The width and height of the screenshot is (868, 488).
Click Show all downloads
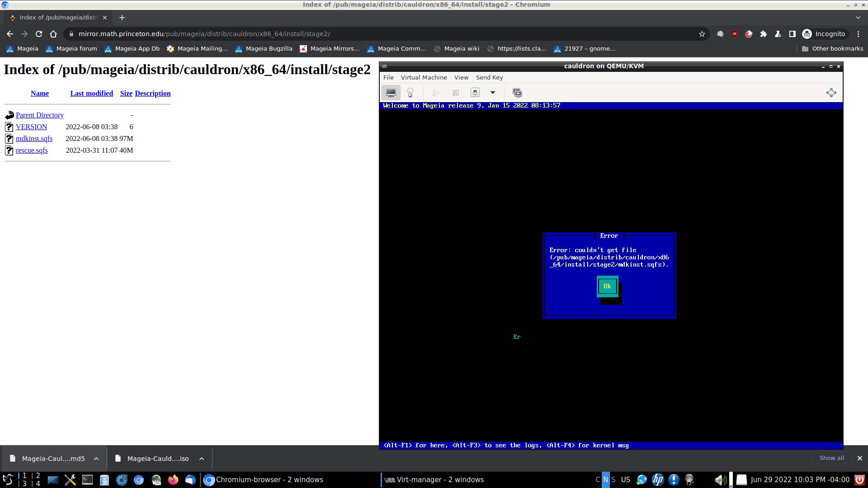(831, 458)
